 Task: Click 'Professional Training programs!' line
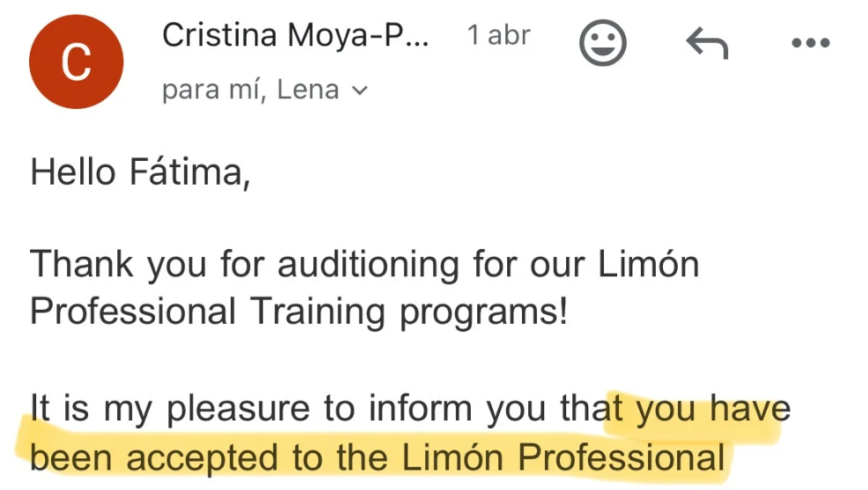coord(299,312)
